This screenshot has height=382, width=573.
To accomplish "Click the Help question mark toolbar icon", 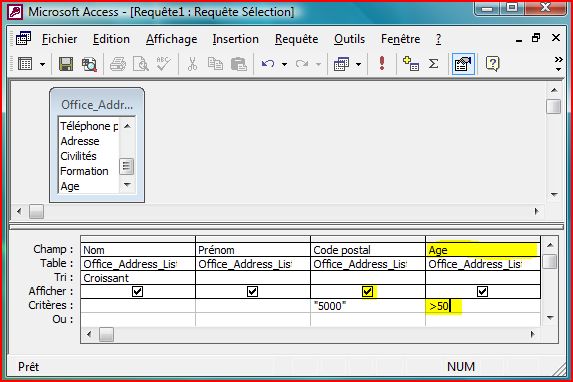I will [492, 64].
